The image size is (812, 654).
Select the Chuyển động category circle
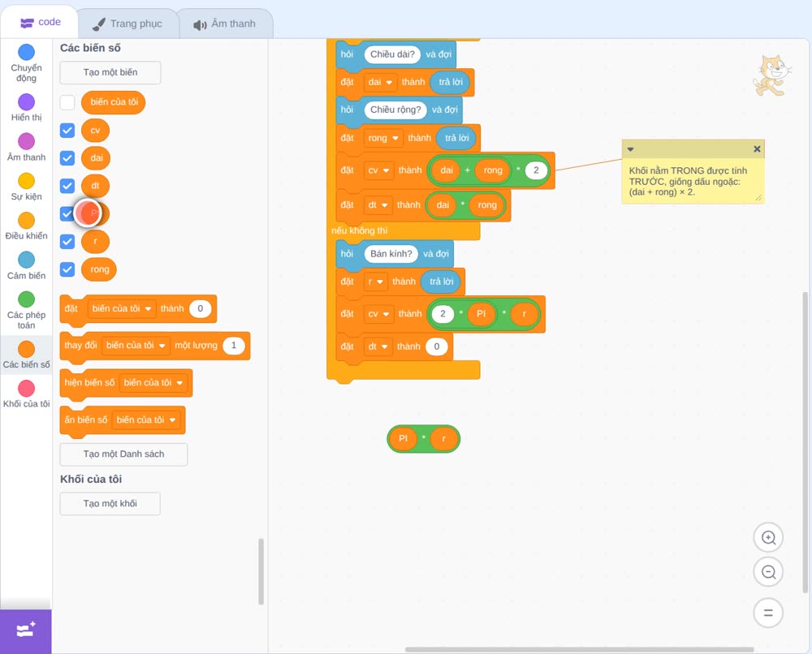(x=27, y=52)
